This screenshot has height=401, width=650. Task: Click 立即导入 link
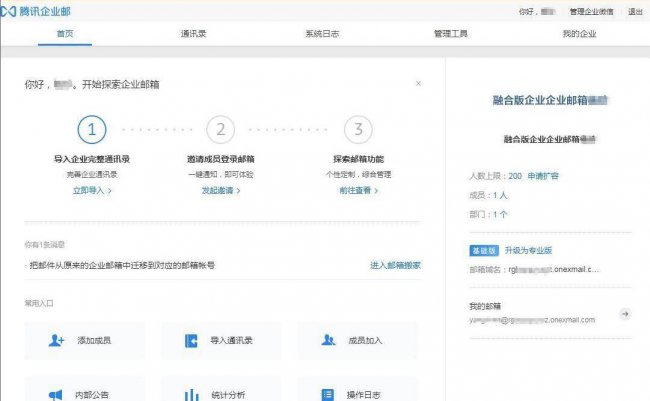(92, 191)
